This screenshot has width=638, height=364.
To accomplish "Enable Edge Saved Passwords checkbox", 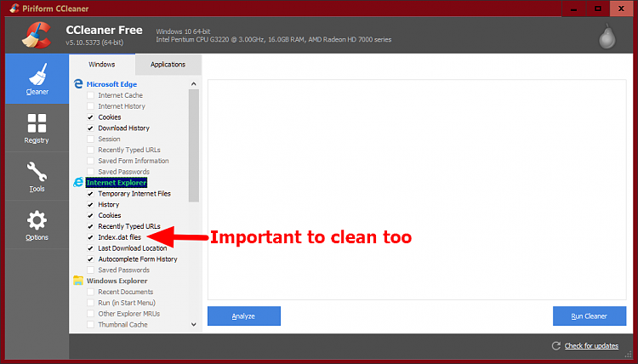I will [90, 172].
